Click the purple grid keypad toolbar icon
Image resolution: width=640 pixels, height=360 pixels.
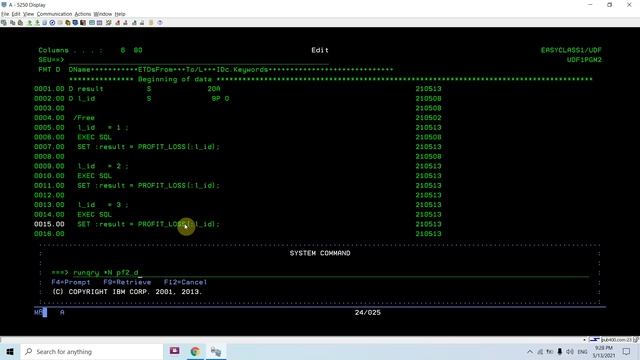(x=100, y=23)
